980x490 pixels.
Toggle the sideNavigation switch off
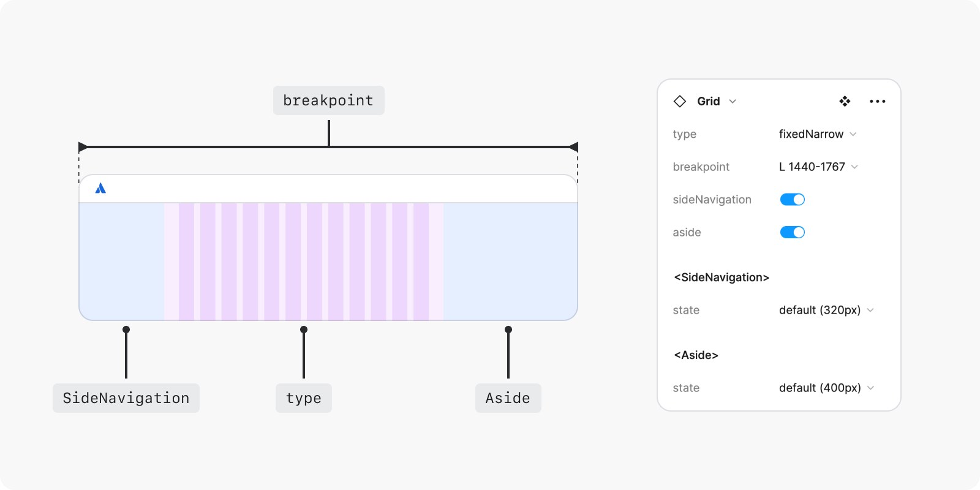point(792,200)
